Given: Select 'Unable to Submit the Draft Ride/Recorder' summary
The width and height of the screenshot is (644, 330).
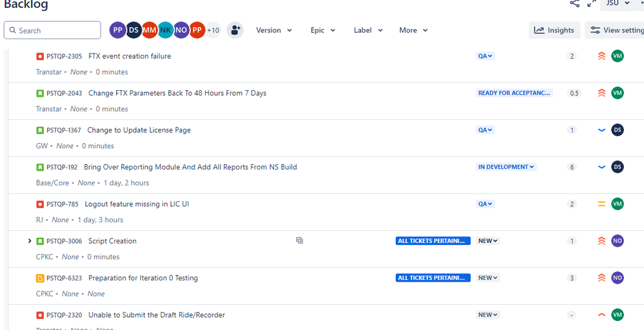Looking at the screenshot, I should point(157,315).
